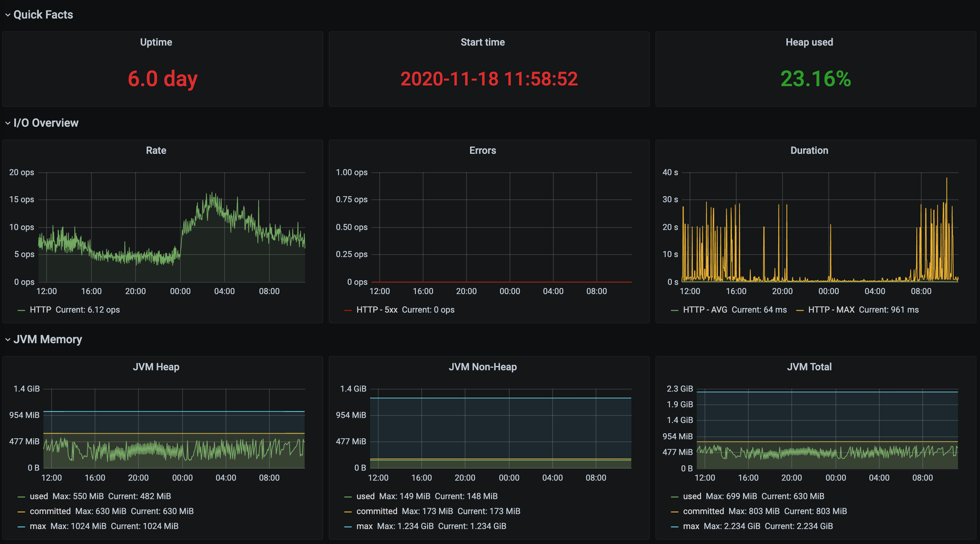Open the Start time panel title menu
980x544 pixels.
click(483, 42)
